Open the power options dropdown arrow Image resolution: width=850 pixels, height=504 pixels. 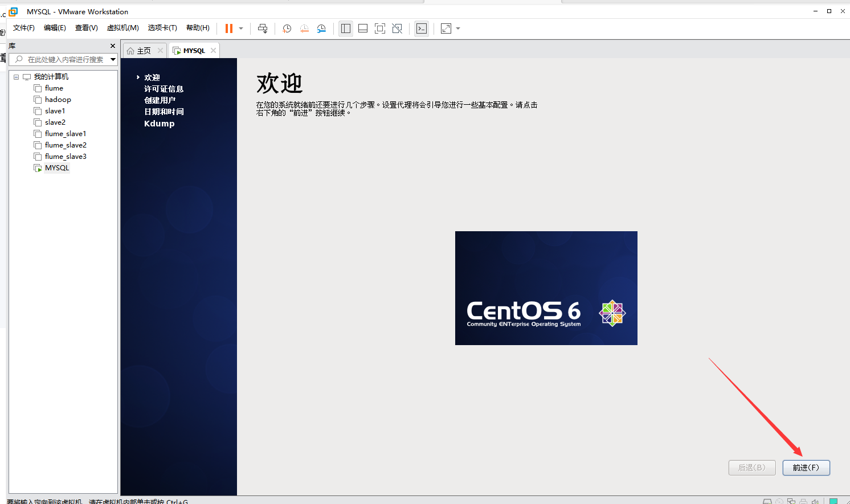point(241,28)
